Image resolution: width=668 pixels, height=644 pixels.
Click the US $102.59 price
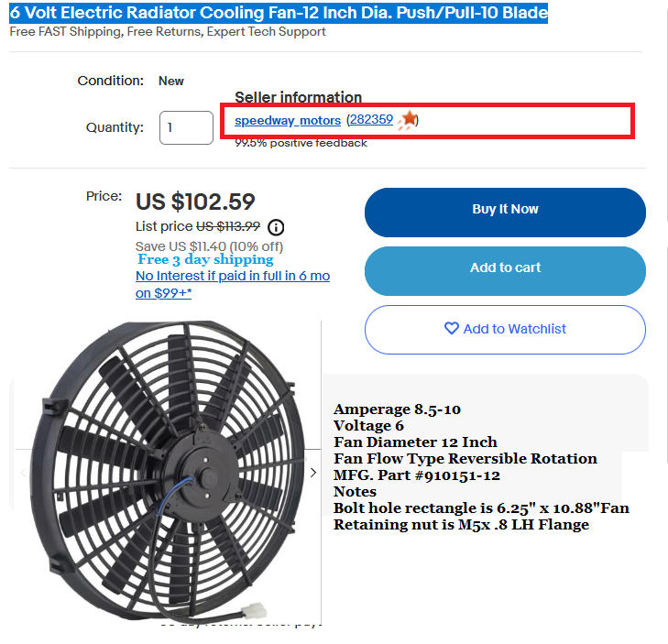pyautogui.click(x=195, y=202)
